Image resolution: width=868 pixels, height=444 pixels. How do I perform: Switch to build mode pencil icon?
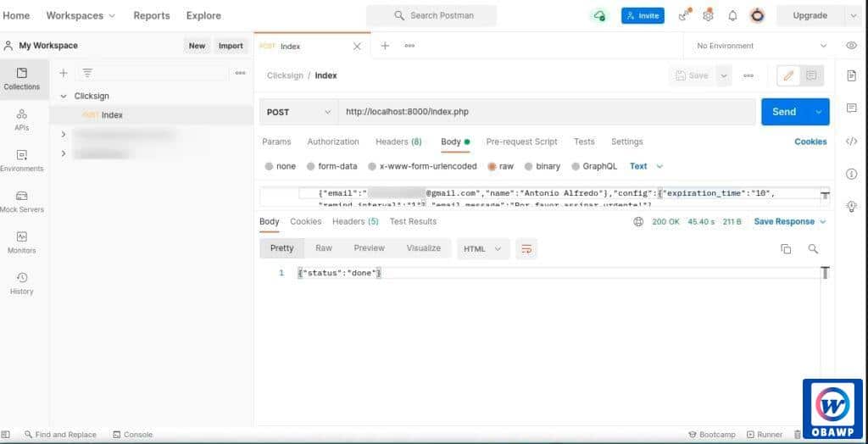788,76
